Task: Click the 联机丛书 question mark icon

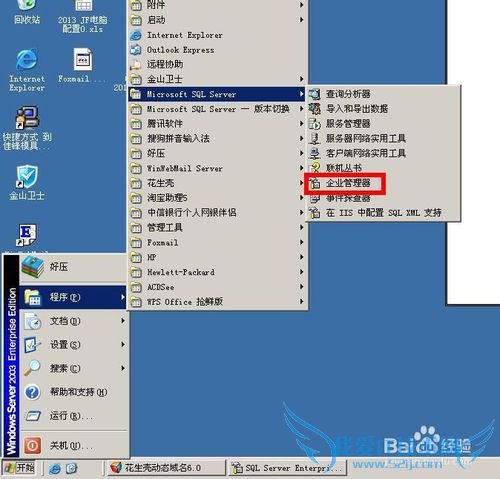Action: pos(315,167)
